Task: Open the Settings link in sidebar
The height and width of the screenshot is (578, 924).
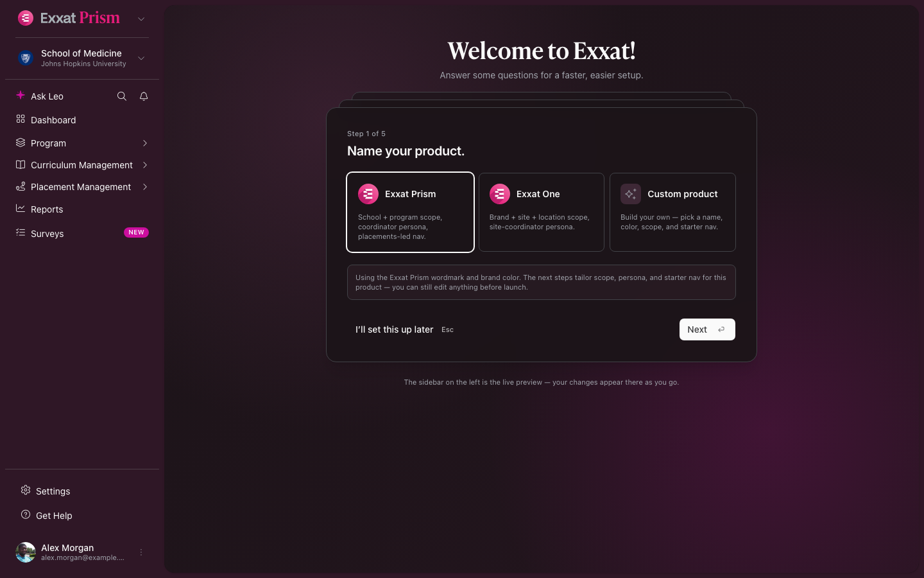Action: pyautogui.click(x=53, y=491)
